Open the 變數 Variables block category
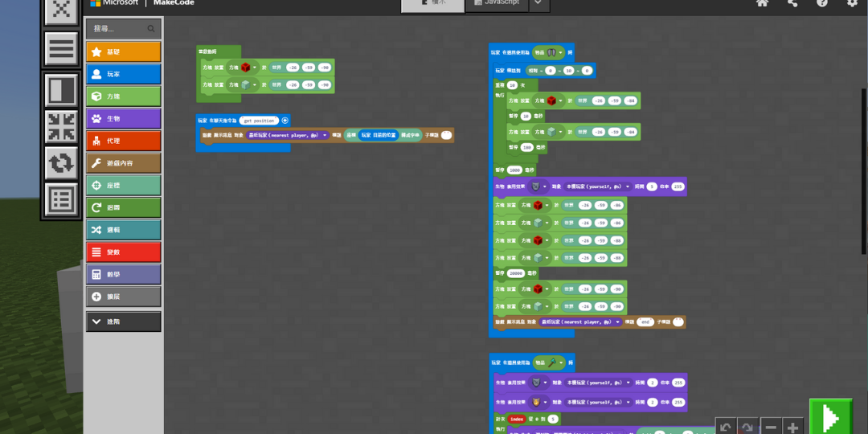The width and height of the screenshot is (868, 434). click(124, 252)
